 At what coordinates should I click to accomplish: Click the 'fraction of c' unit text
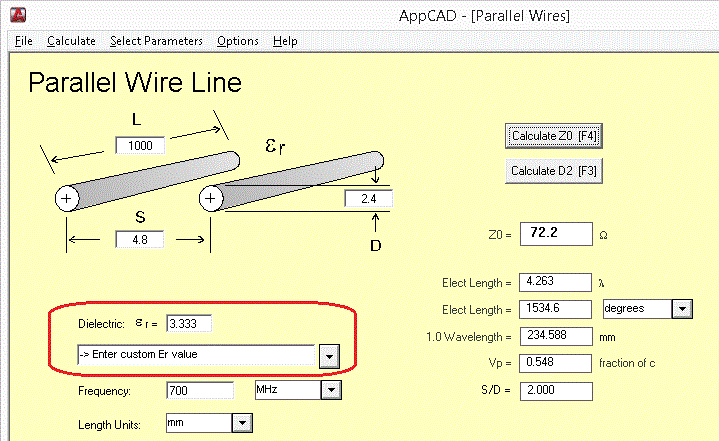coord(627,363)
